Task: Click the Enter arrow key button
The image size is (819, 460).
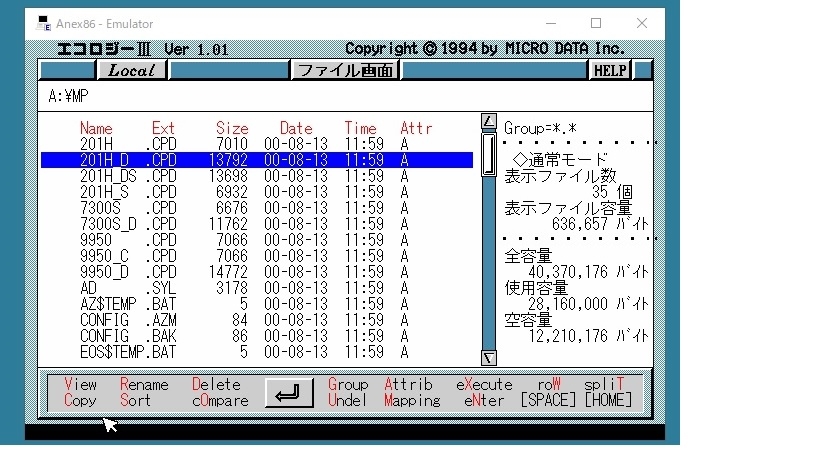Action: (x=289, y=393)
